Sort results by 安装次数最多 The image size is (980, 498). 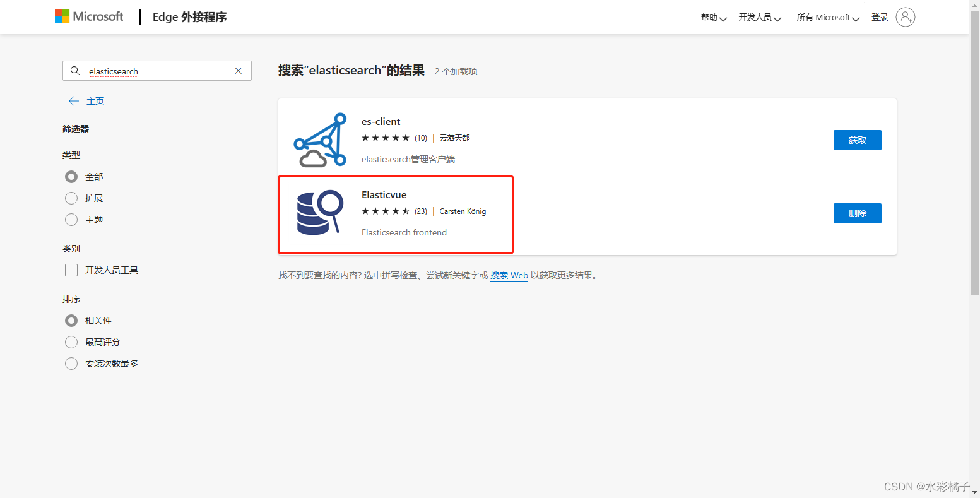[x=71, y=364]
